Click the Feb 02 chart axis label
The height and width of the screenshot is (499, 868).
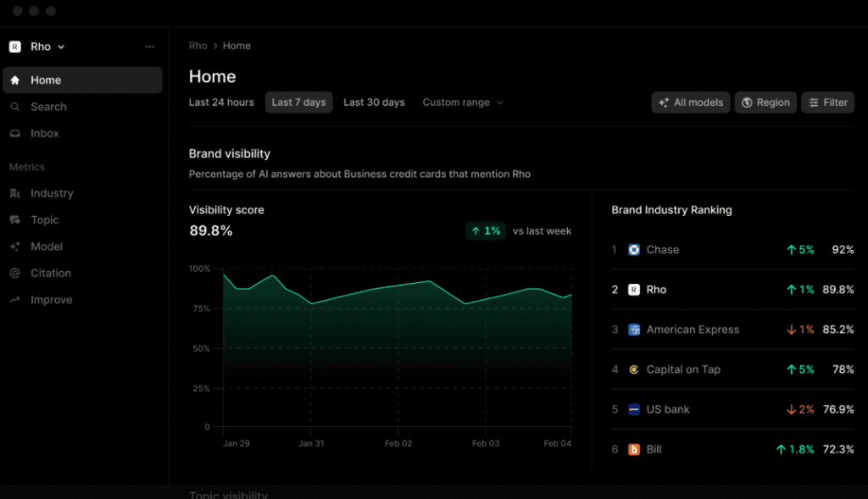click(398, 443)
